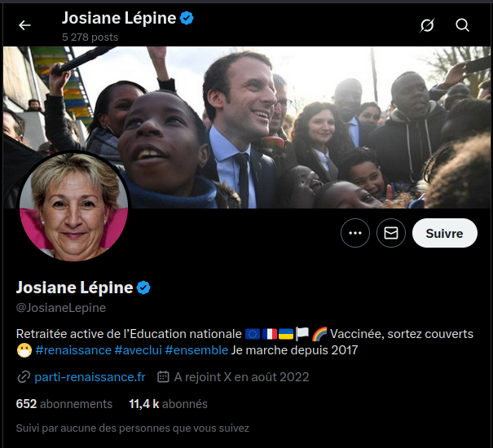The width and height of the screenshot is (493, 448).
Task: Click the Grok profile summary icon
Action: tap(427, 25)
